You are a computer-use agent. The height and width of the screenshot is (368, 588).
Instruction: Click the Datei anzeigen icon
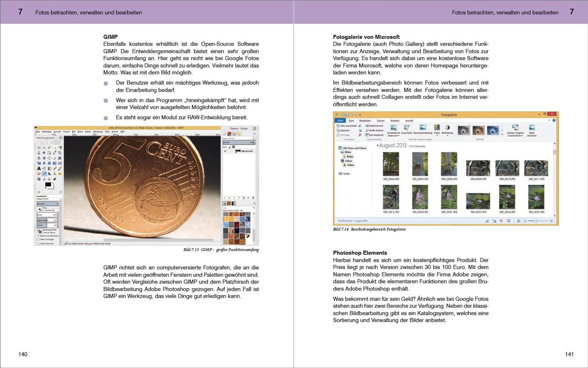[x=532, y=128]
